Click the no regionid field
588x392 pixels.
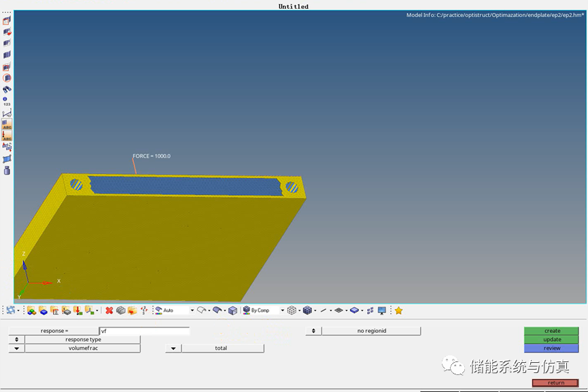tap(371, 331)
